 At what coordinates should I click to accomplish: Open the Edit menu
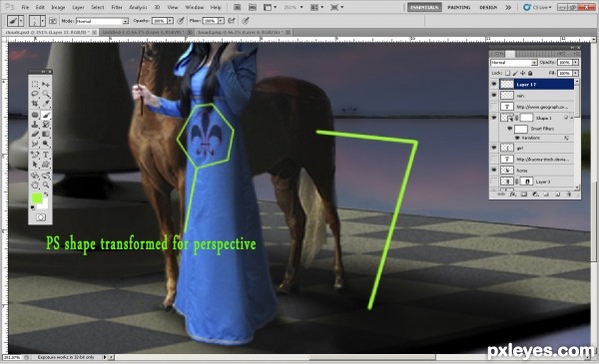coord(40,7)
